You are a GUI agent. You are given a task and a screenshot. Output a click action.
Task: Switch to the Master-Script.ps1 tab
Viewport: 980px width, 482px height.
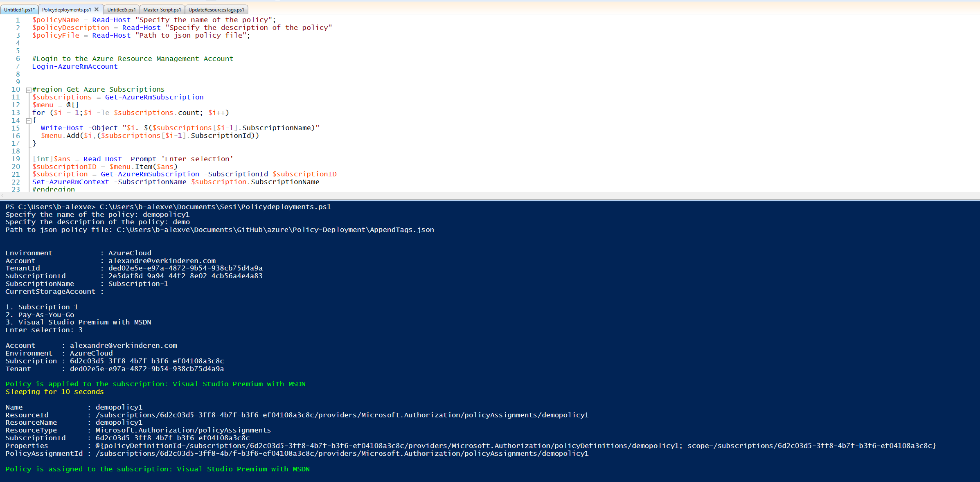click(x=162, y=9)
